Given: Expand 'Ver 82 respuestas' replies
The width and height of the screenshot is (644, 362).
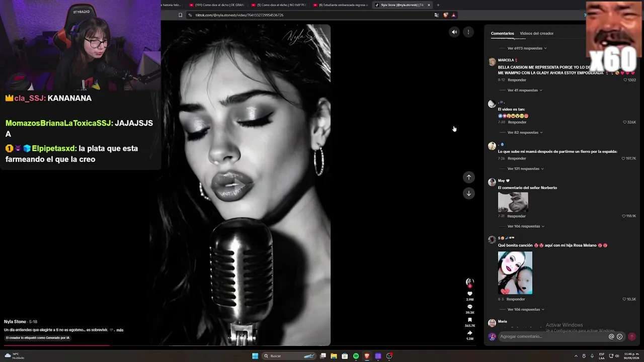Looking at the screenshot, I should [x=525, y=133].
